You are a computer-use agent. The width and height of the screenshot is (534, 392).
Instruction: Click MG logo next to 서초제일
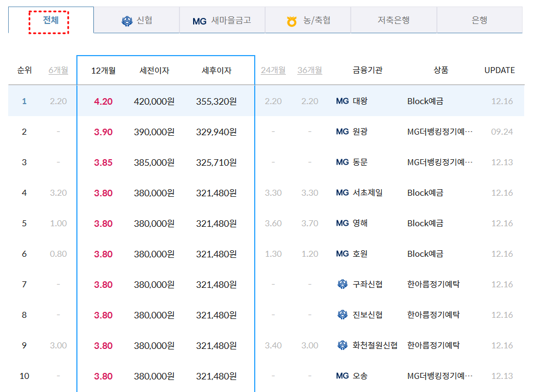(x=342, y=193)
